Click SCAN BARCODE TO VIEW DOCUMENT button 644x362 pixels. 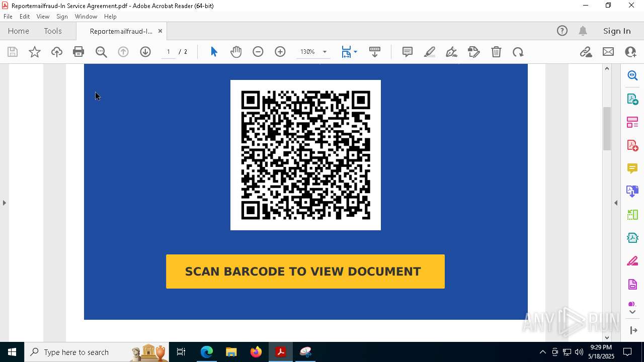(x=305, y=271)
